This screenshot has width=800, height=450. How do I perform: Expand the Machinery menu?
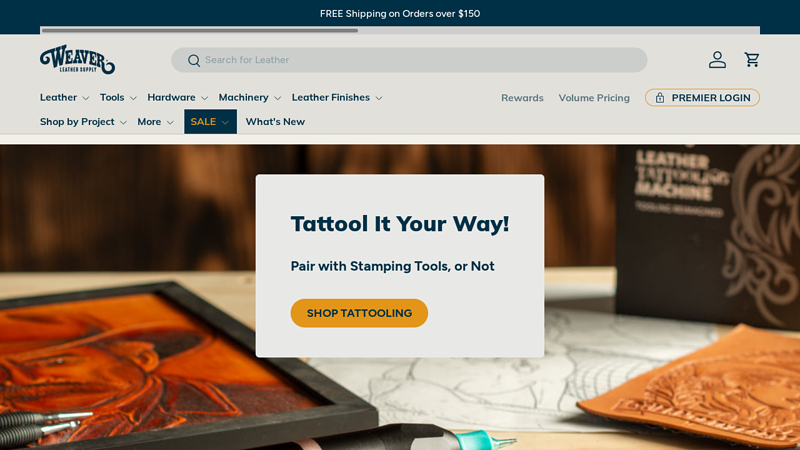(249, 97)
